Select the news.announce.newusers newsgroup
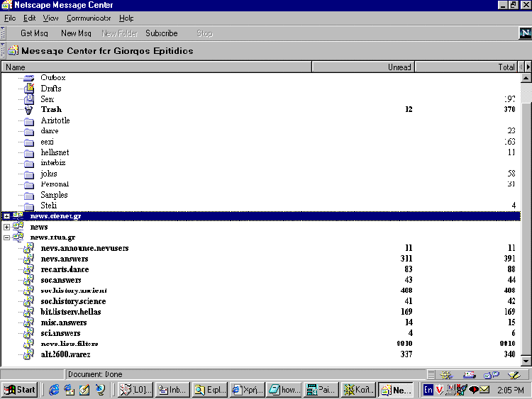Screen dimensions: 532x399 tap(261, 248)
